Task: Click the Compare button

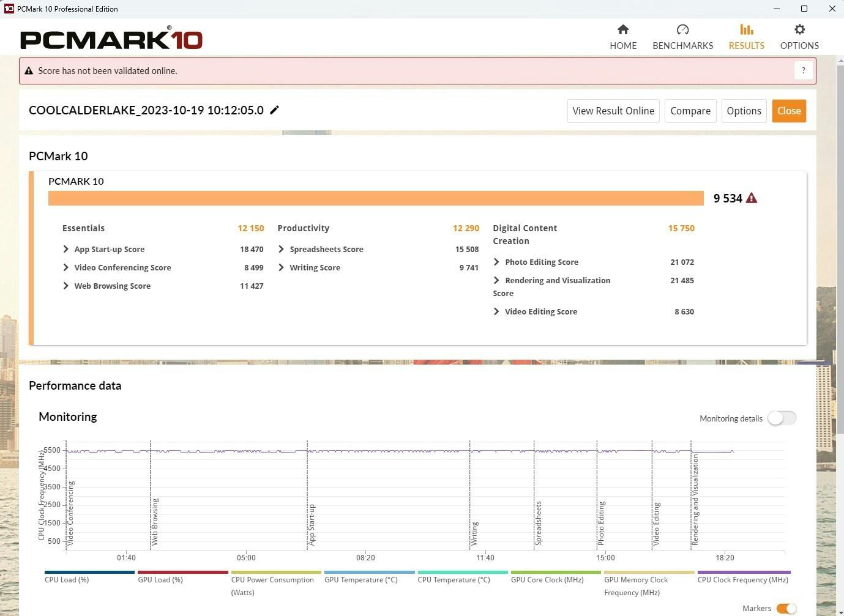Action: coord(690,111)
